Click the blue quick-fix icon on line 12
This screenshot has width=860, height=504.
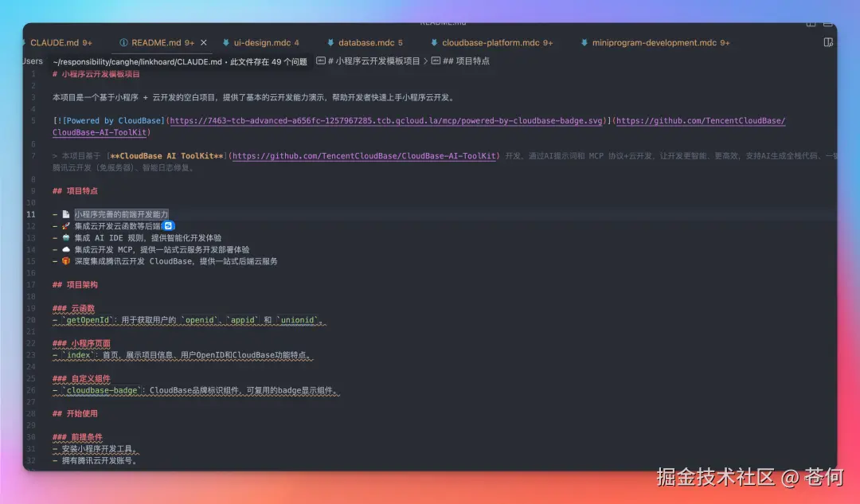click(x=168, y=225)
